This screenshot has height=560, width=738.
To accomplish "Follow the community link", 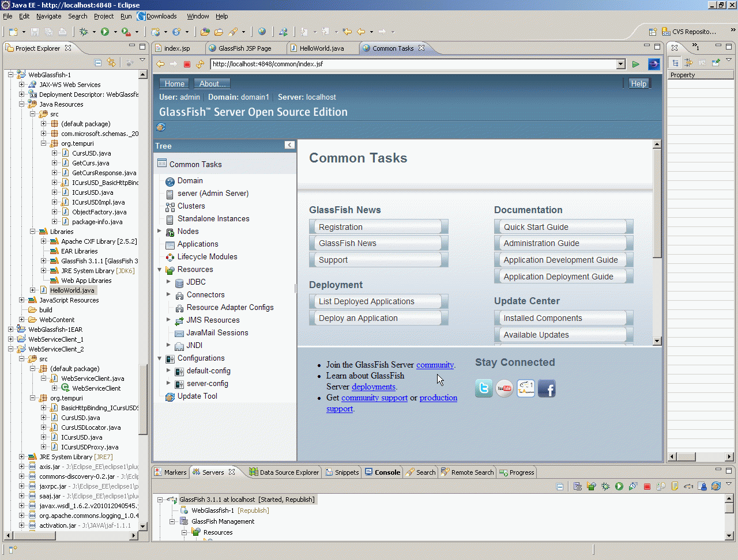I will 435,365.
